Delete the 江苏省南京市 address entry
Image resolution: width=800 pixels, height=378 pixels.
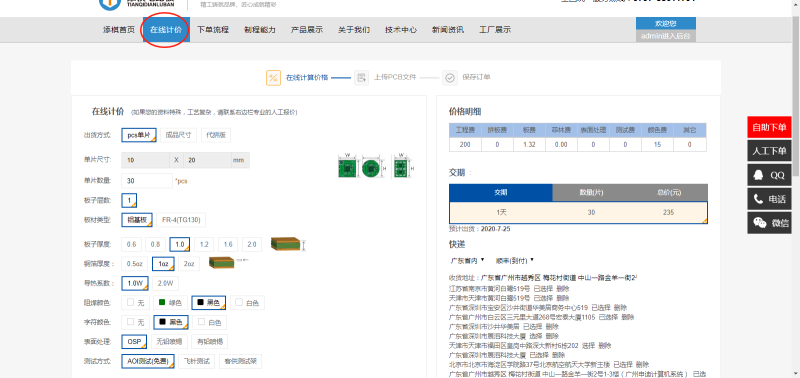562,288
